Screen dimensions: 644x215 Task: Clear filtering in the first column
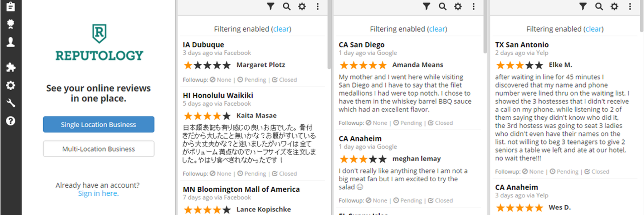coord(281,29)
